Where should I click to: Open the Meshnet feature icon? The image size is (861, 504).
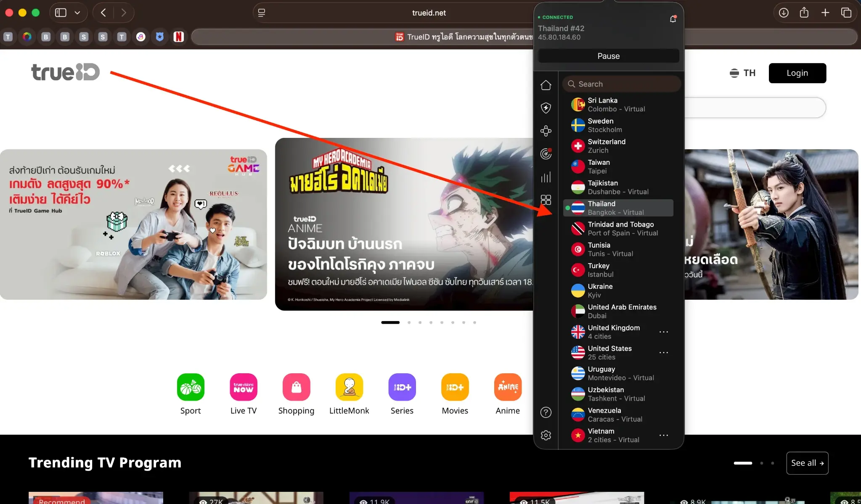point(546,131)
